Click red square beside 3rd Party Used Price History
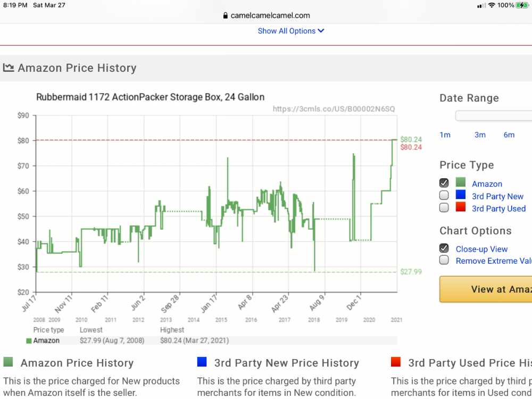 (395, 363)
